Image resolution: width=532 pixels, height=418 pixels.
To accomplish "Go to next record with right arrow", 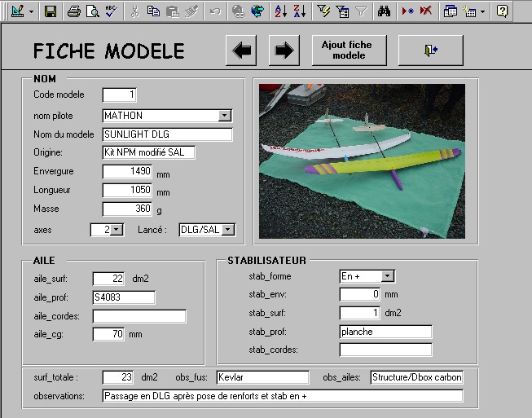I will pyautogui.click(x=284, y=51).
